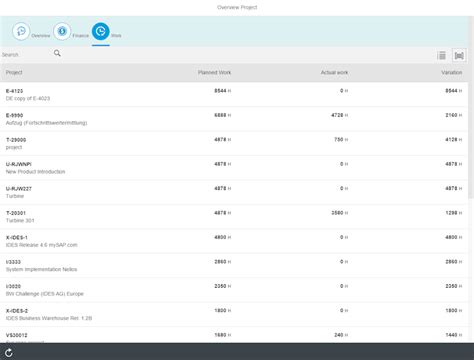
Task: Select project X-IDES-1
Action: tap(234, 241)
